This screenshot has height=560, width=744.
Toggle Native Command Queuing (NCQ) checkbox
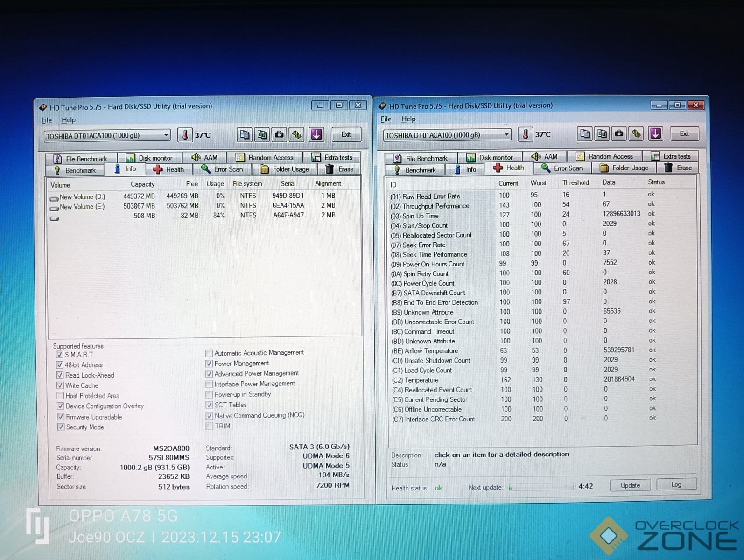210,416
